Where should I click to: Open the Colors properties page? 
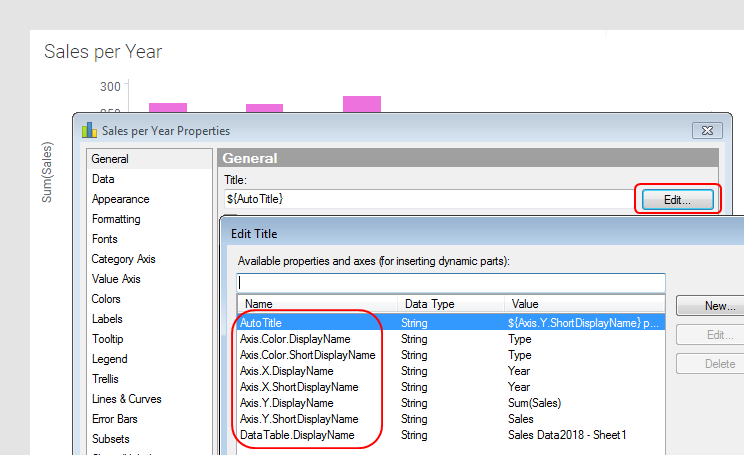click(106, 299)
